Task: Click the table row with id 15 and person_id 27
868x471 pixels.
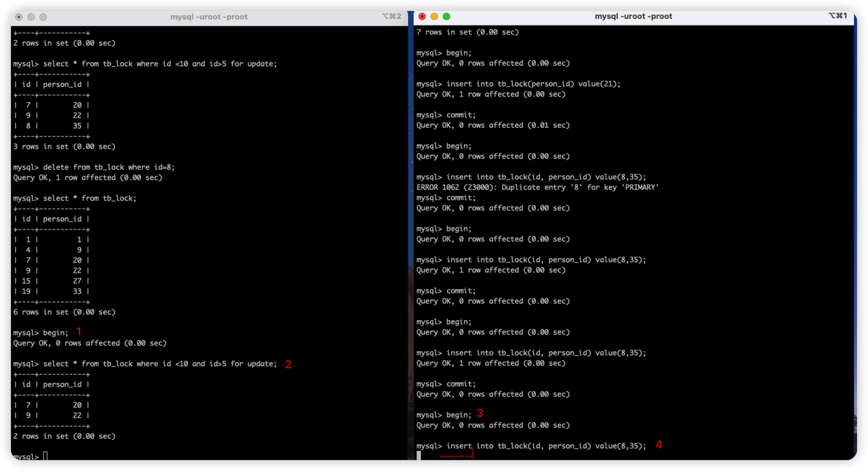Action: (x=52, y=281)
